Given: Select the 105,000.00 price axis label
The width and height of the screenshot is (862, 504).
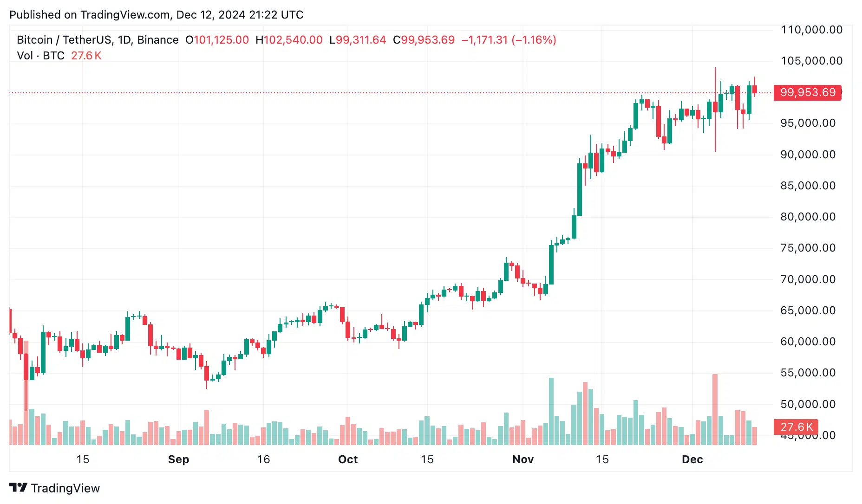Looking at the screenshot, I should (x=811, y=61).
